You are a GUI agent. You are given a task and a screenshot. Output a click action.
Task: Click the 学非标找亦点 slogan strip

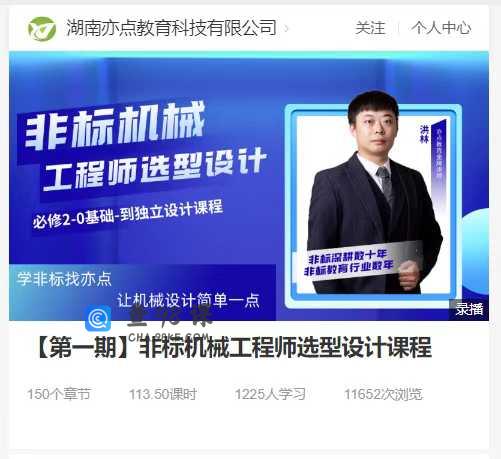coord(64,279)
